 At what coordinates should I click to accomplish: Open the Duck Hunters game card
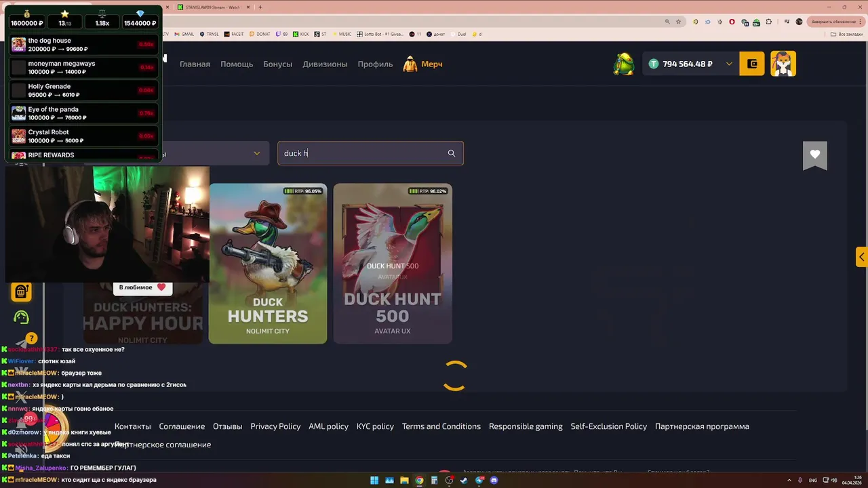(268, 264)
